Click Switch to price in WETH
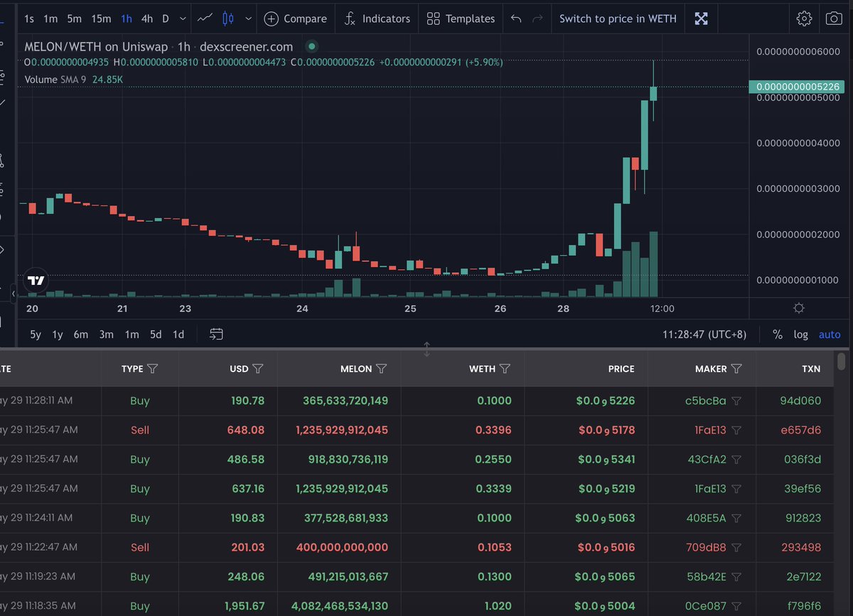 [x=618, y=18]
